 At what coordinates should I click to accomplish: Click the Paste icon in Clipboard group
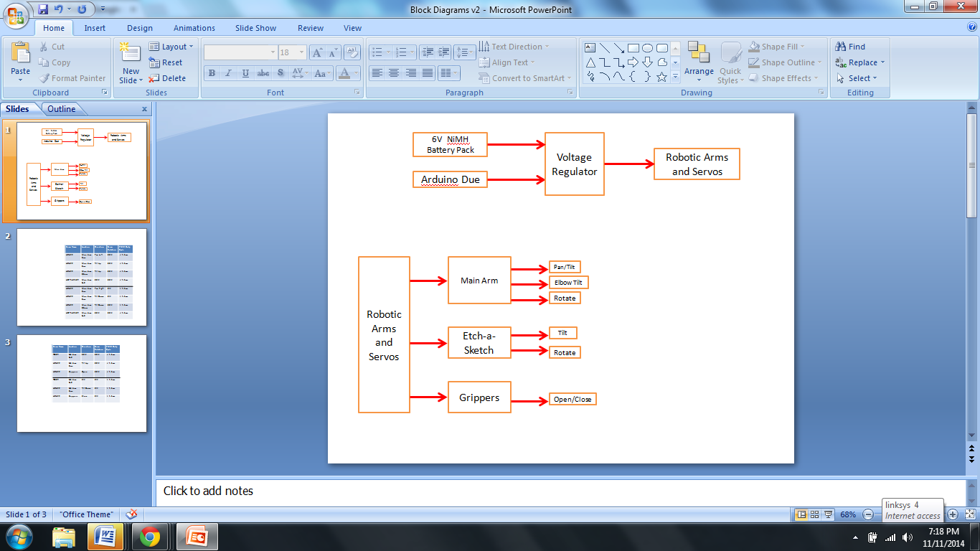20,54
